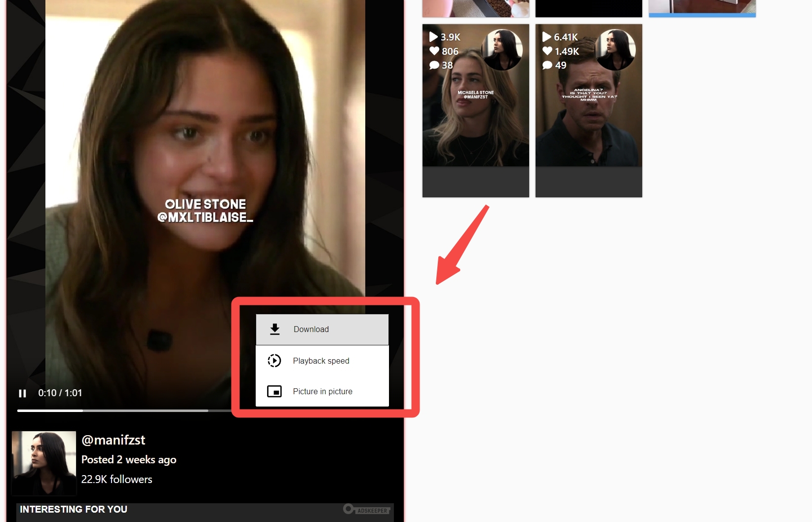The width and height of the screenshot is (812, 522).
Task: Click the avatar on the Angelina card
Action: click(x=615, y=49)
